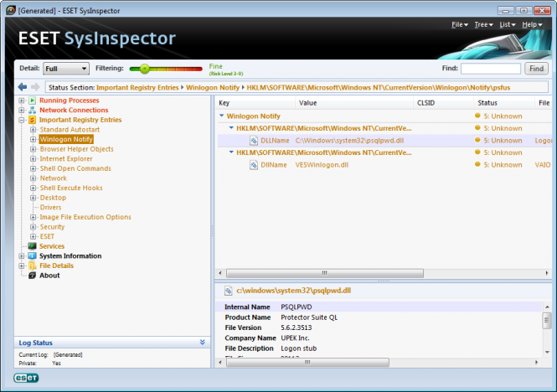This screenshot has width=557, height=392.
Task: Click the file details vertical scrollbar thumb
Action: click(x=547, y=320)
